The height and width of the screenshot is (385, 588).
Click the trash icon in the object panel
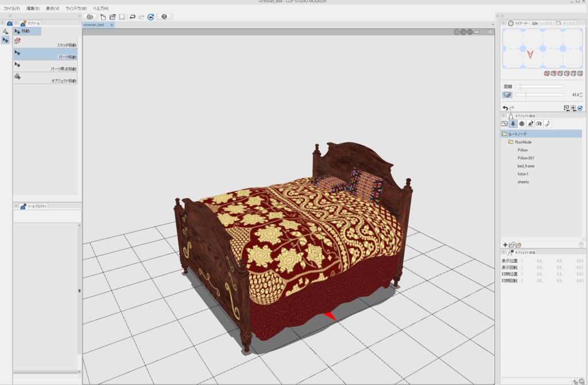[x=582, y=244]
